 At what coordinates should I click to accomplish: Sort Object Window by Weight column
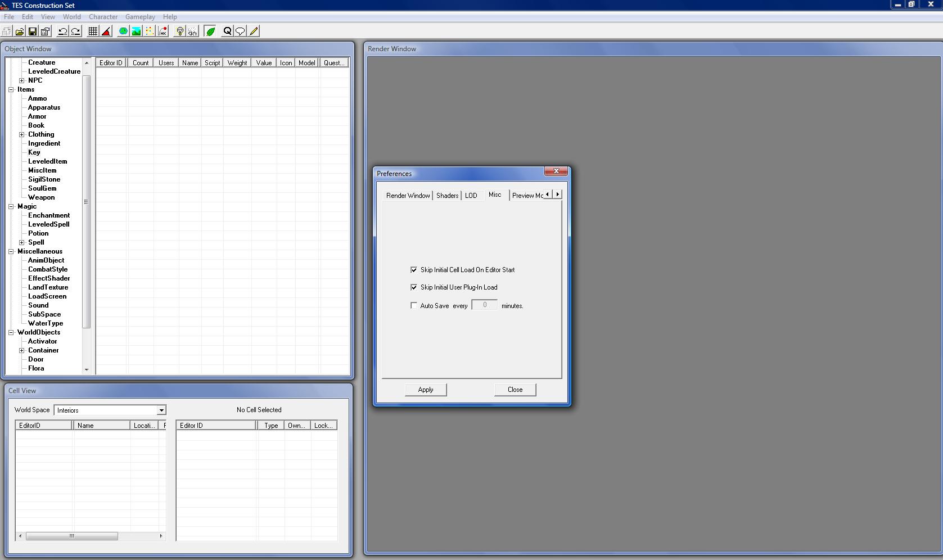(x=237, y=63)
